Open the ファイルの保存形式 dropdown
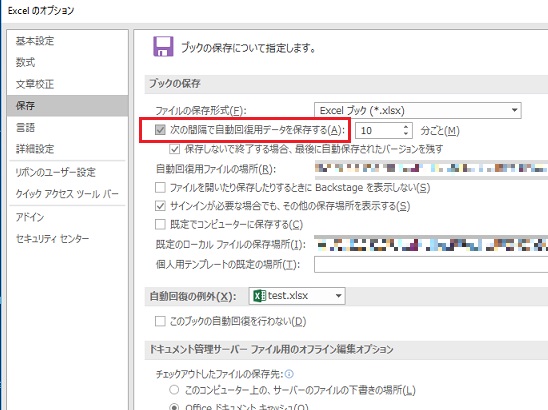This screenshot has height=410, width=548. point(418,110)
